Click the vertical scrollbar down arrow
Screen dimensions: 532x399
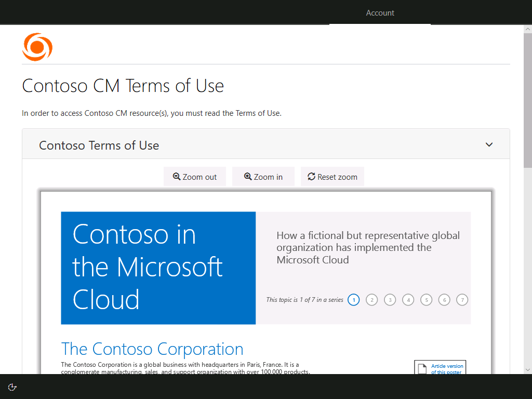coord(527,369)
